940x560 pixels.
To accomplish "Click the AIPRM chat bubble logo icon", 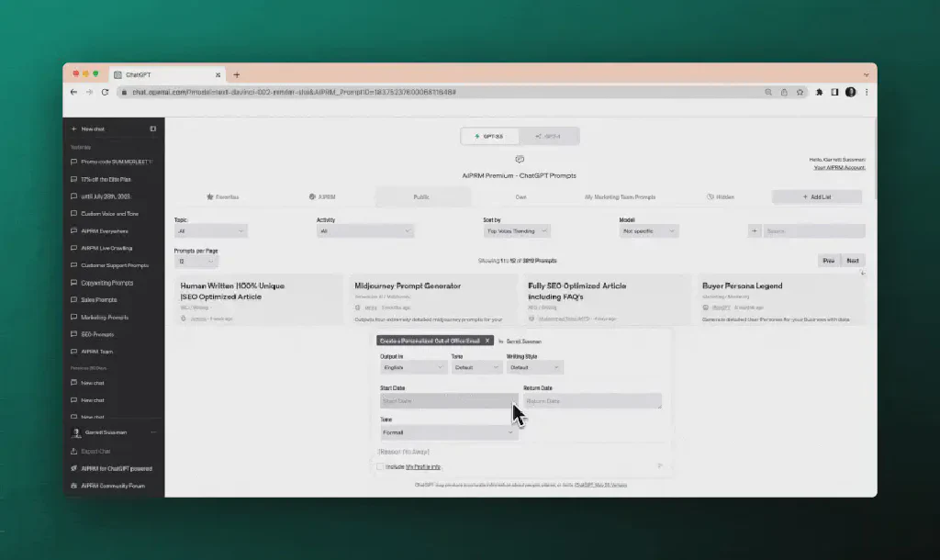I will (x=520, y=160).
